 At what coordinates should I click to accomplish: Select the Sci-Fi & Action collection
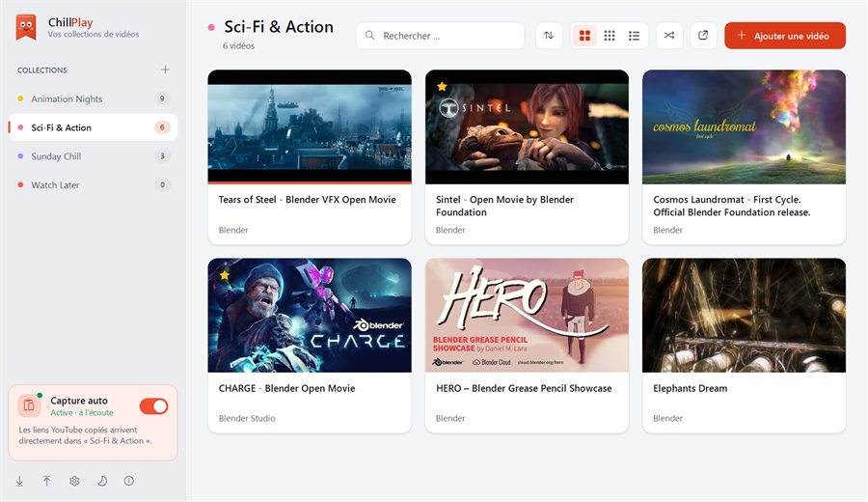[x=93, y=127]
